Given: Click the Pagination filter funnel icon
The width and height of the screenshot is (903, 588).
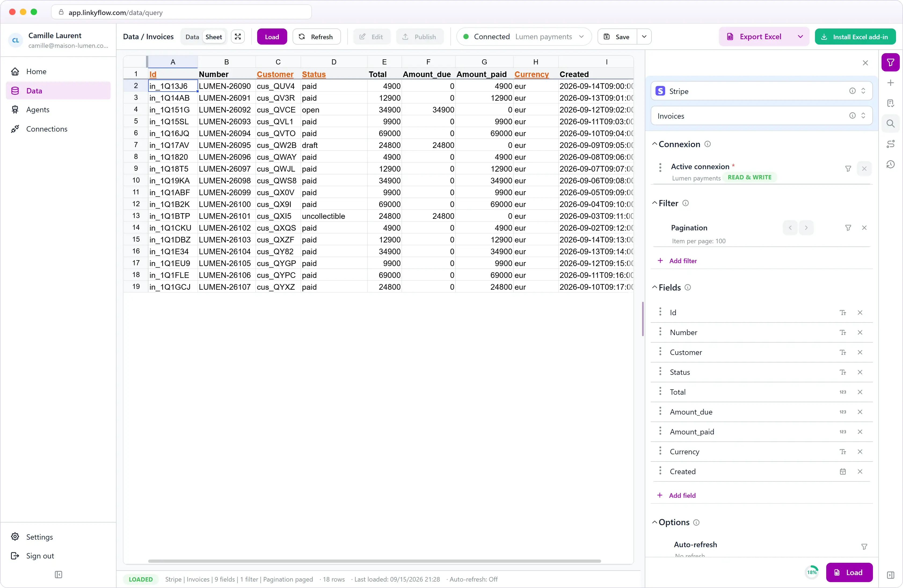Looking at the screenshot, I should (848, 228).
